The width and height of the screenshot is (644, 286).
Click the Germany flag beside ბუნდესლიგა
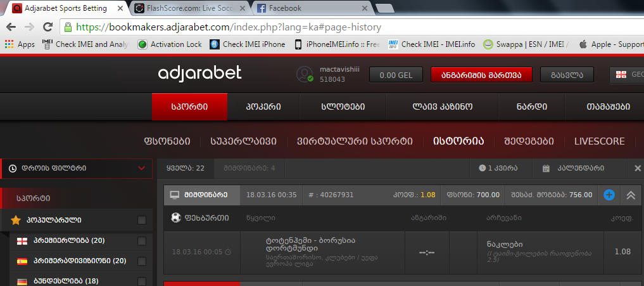coord(22,282)
